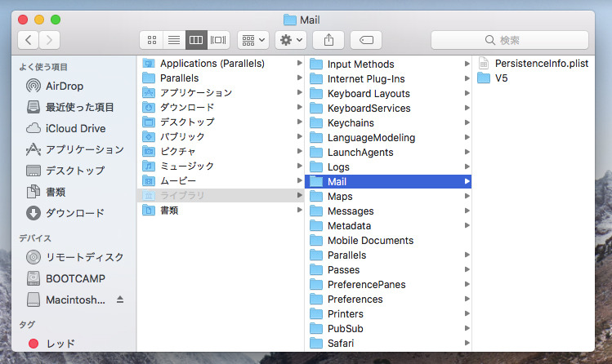Select the LaunchAgents folder
This screenshot has width=612, height=364.
coord(388,152)
